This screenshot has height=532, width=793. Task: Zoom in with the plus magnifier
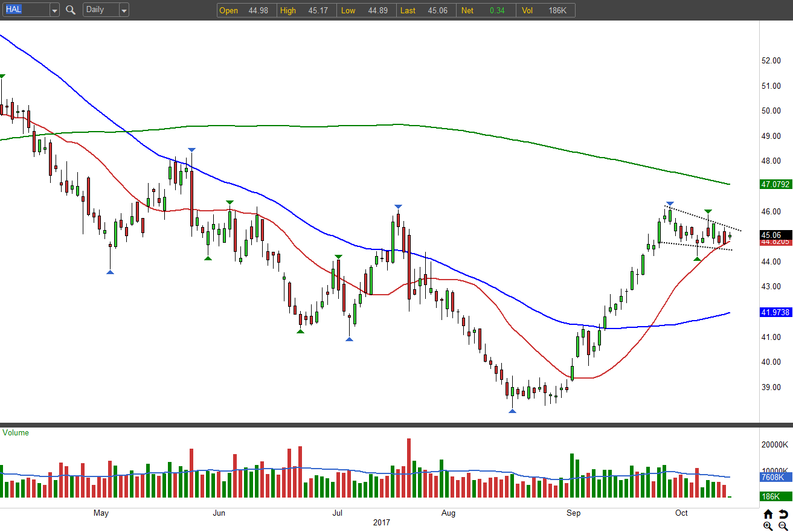[768, 527]
